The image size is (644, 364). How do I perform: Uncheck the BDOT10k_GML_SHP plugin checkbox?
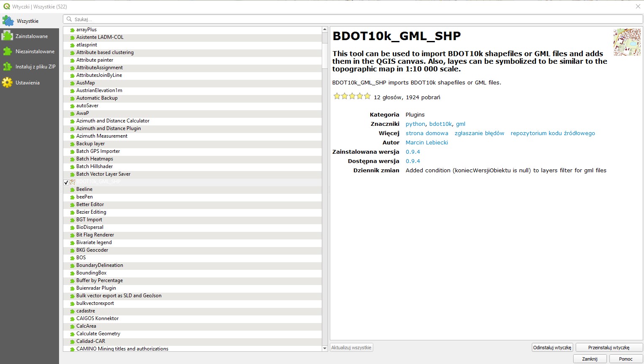pos(66,182)
